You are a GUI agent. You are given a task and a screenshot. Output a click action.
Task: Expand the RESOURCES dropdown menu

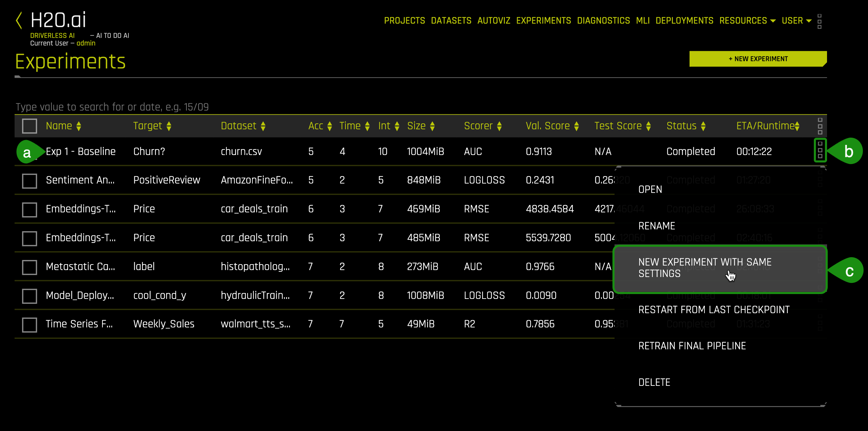(747, 21)
